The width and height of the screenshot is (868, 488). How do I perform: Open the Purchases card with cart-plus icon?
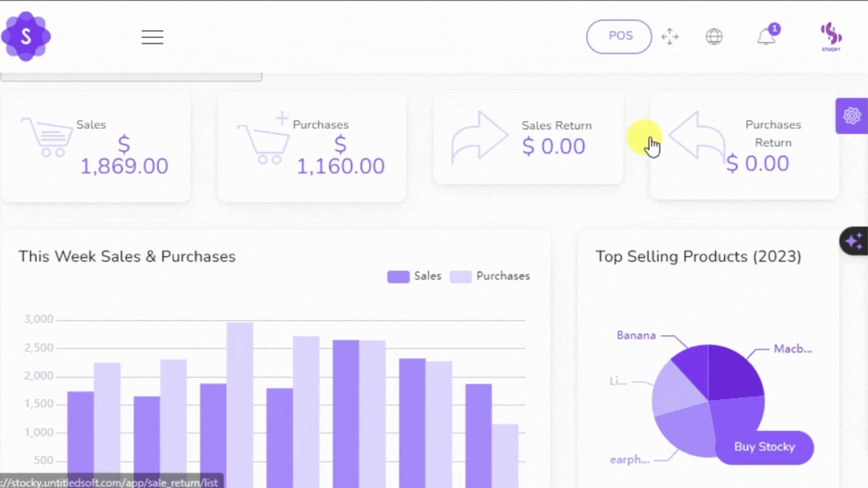[x=311, y=147]
